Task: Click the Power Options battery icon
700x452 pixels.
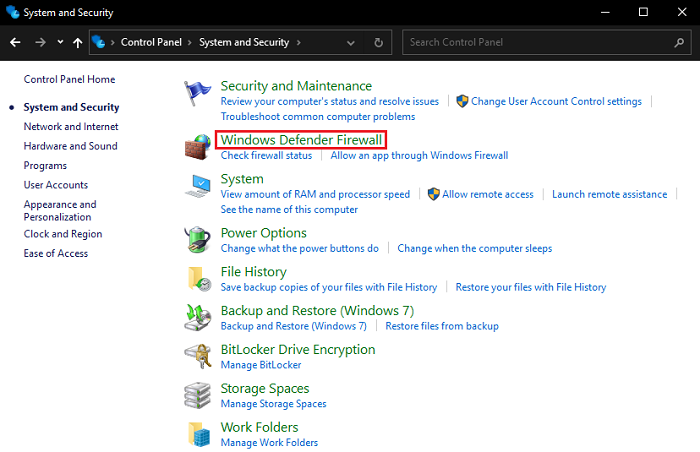Action: [x=197, y=240]
